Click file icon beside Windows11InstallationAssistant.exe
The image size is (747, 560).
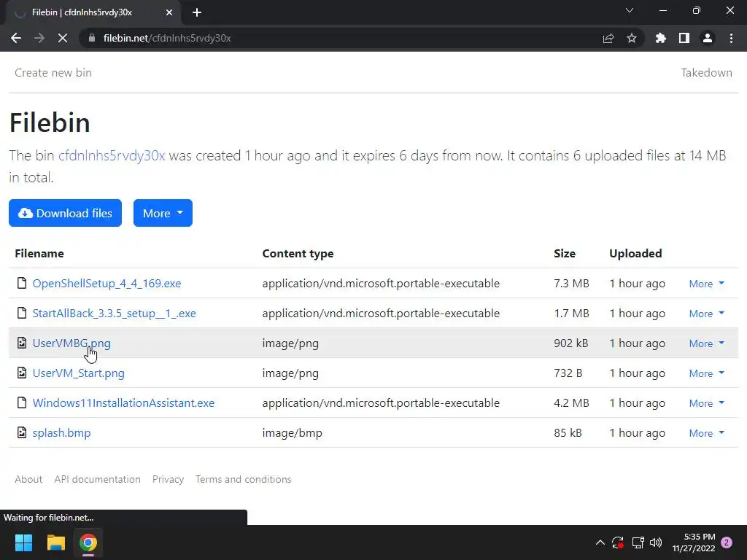point(21,402)
